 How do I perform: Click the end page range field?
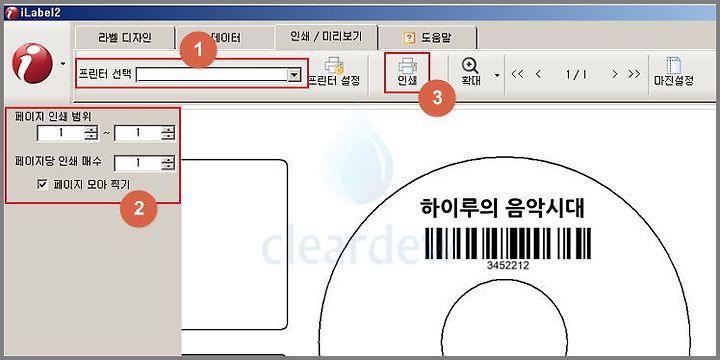point(137,133)
